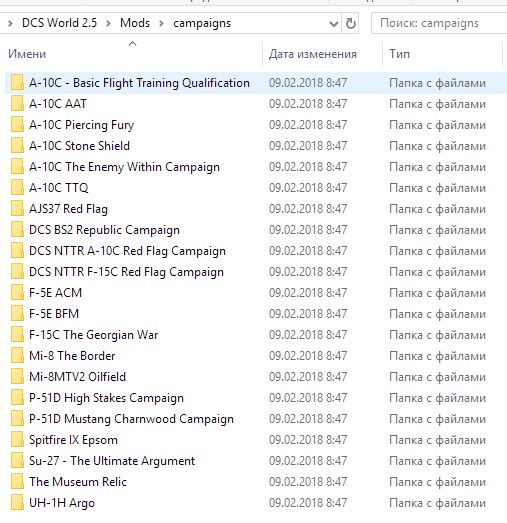Select folder icon of 'DCS NTTR A-10C Red Flag Campaign'
The height and width of the screenshot is (523, 507).
pos(17,251)
